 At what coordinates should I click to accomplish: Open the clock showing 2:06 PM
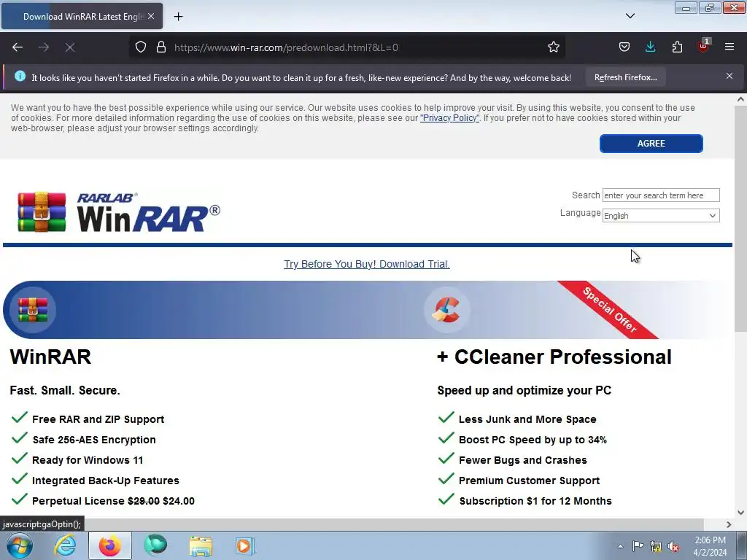pos(710,546)
